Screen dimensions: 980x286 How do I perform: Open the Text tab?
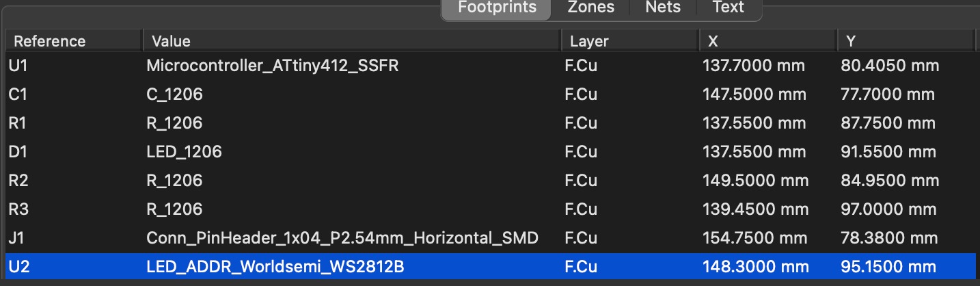coord(728,8)
